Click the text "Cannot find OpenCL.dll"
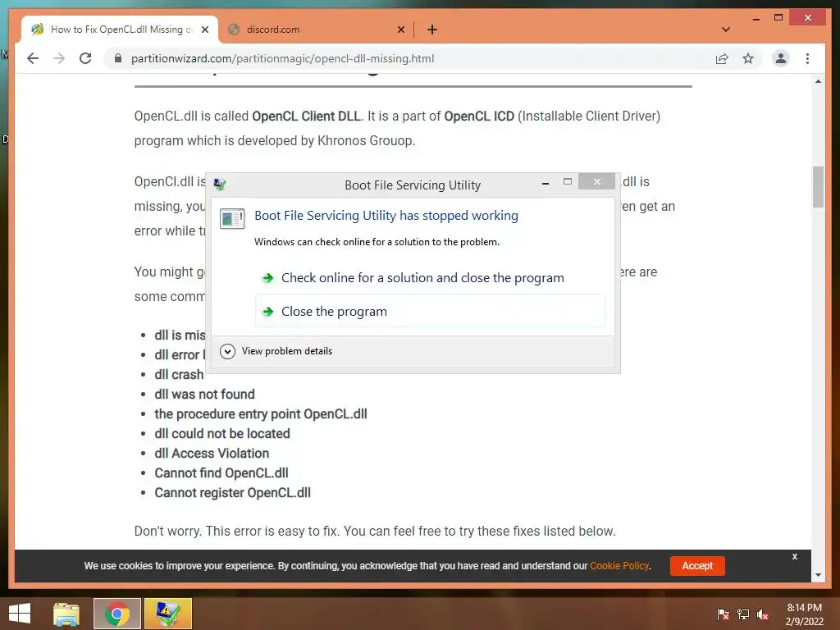840x630 pixels. [221, 473]
